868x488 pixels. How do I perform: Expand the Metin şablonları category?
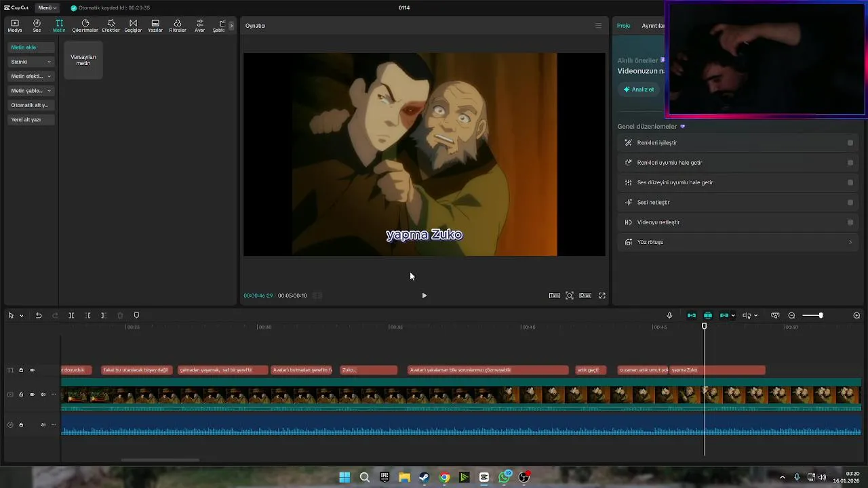pos(31,90)
